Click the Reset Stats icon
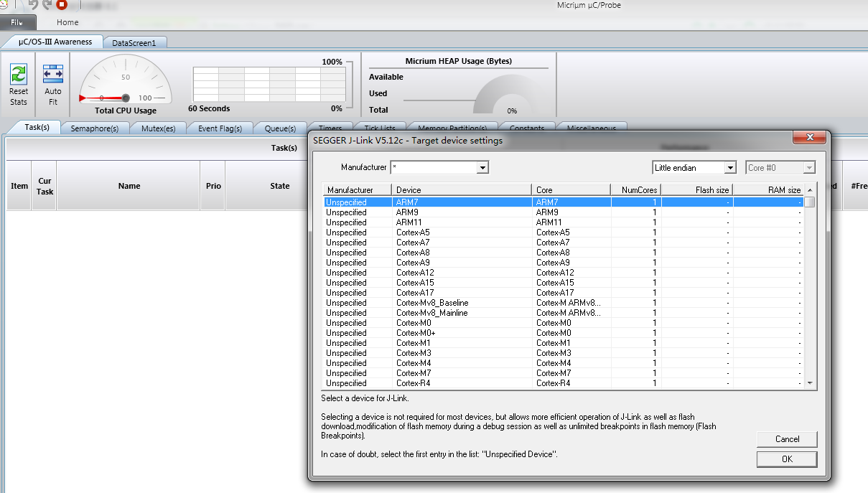The image size is (868, 493). click(19, 74)
